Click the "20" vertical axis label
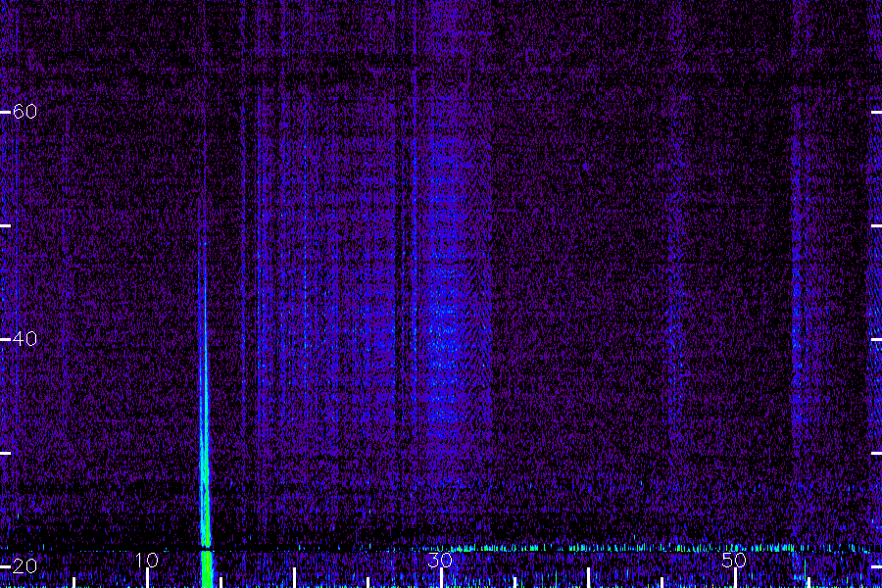The width and height of the screenshot is (882, 588). tap(24, 566)
